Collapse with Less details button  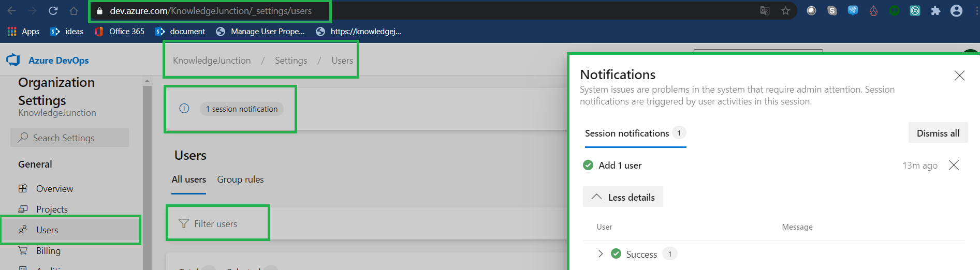(x=623, y=197)
